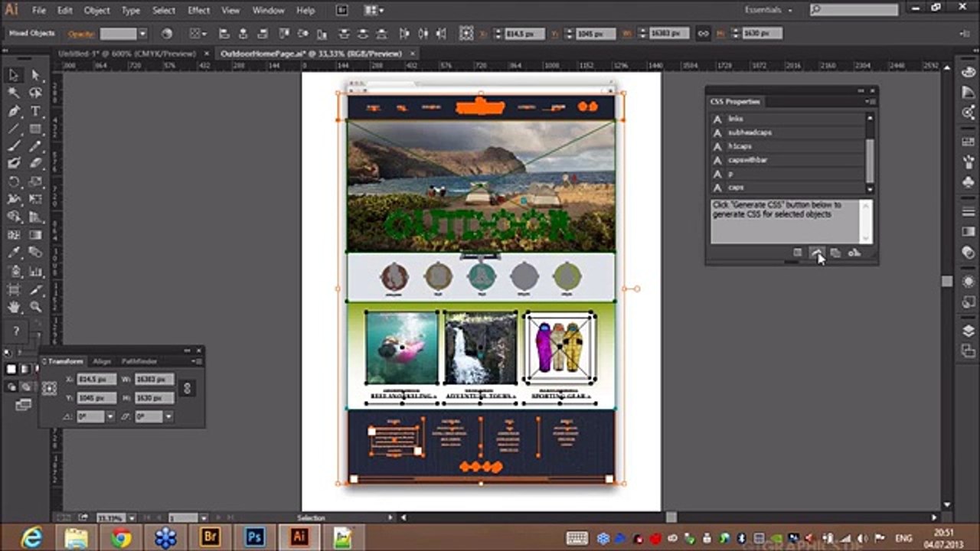Click Export Options icon in CSS Properties

[797, 253]
